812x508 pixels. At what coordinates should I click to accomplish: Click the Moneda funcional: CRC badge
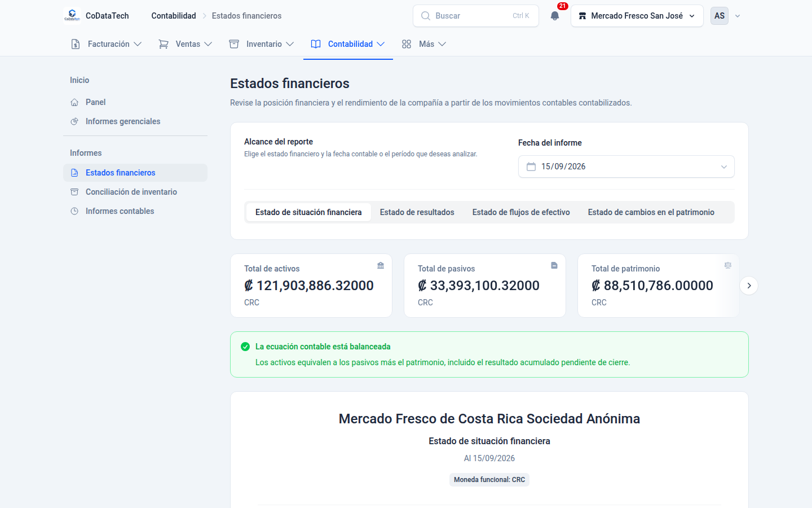coord(489,480)
